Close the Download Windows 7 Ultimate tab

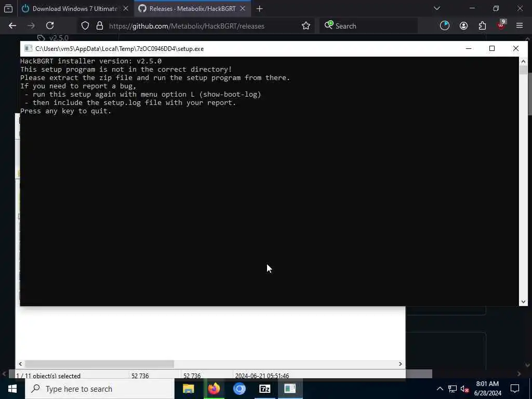point(126,9)
